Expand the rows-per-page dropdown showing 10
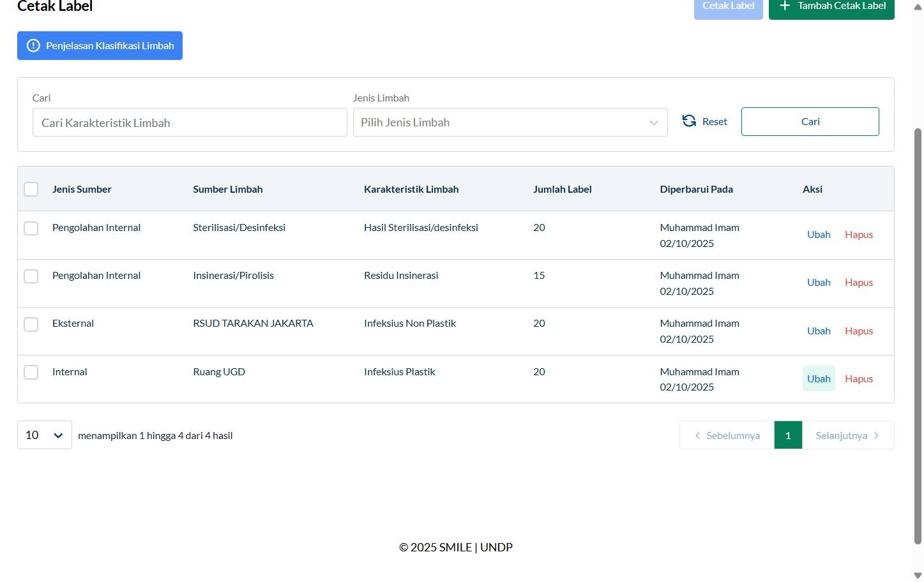The height and width of the screenshot is (582, 924). tap(45, 435)
